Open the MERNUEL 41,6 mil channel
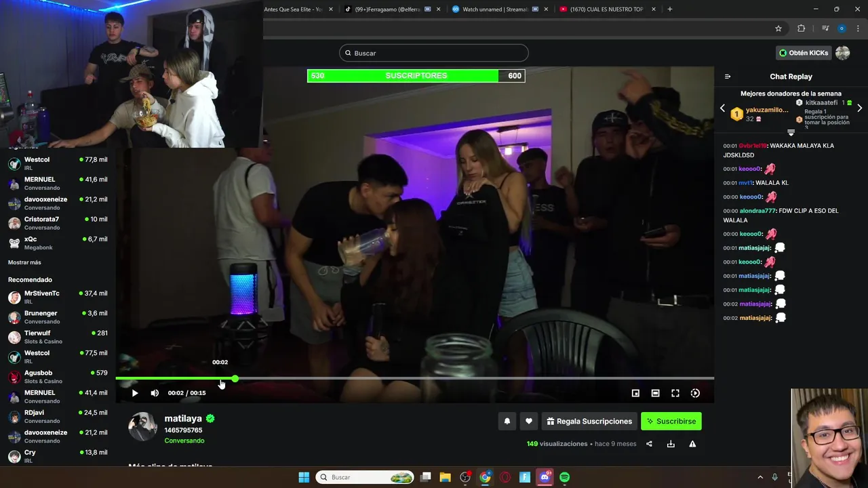The width and height of the screenshot is (868, 488). click(x=58, y=183)
